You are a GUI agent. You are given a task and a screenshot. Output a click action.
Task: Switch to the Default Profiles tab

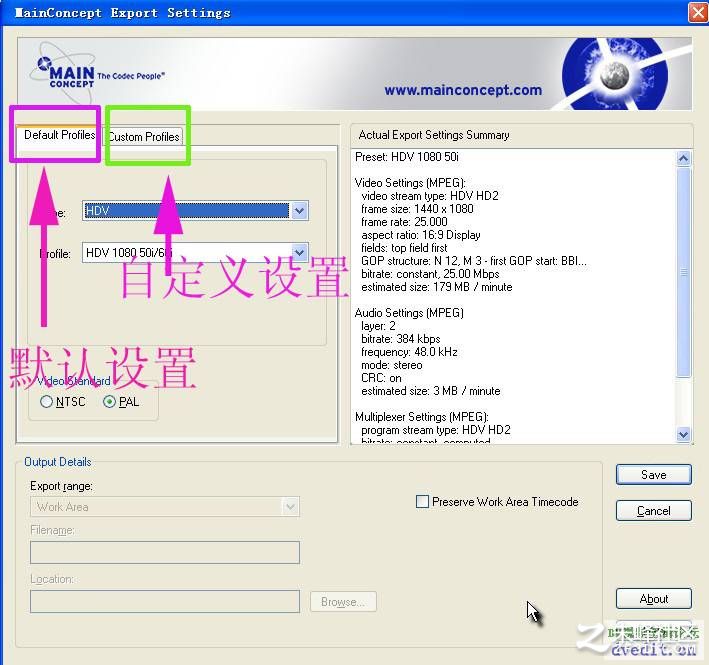click(59, 135)
